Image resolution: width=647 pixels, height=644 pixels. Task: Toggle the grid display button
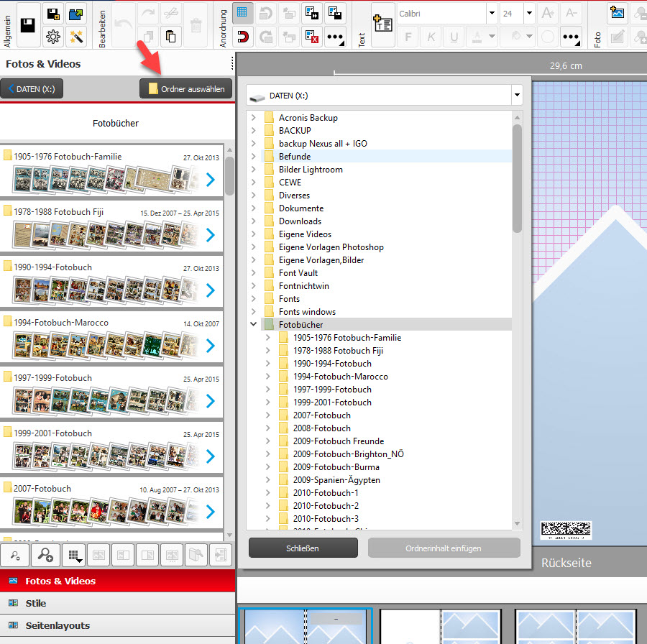[x=244, y=13]
